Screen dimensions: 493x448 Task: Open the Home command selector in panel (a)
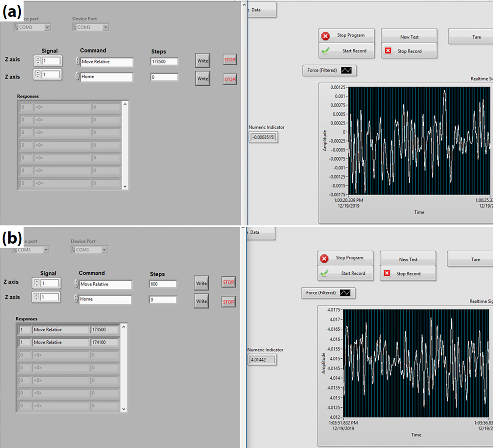pos(78,77)
